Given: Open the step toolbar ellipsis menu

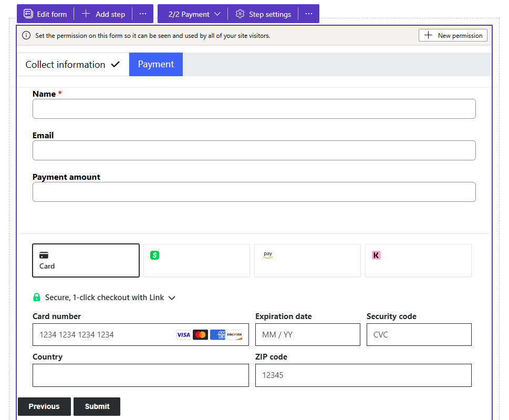Looking at the screenshot, I should pyautogui.click(x=309, y=14).
